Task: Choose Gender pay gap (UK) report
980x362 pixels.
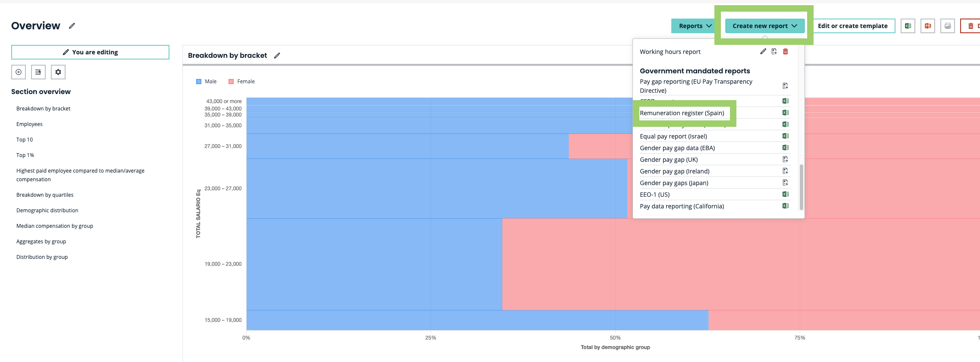Action: pos(668,160)
